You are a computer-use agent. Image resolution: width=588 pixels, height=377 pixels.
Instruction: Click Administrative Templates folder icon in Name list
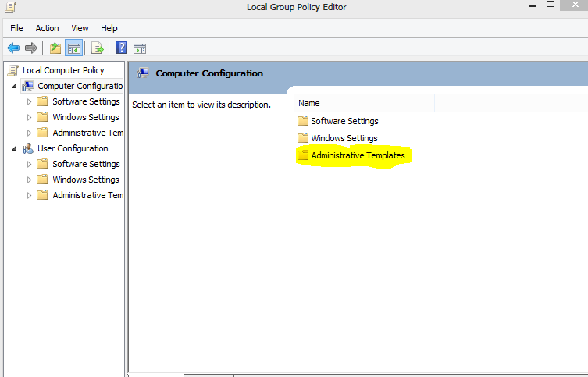(x=303, y=155)
